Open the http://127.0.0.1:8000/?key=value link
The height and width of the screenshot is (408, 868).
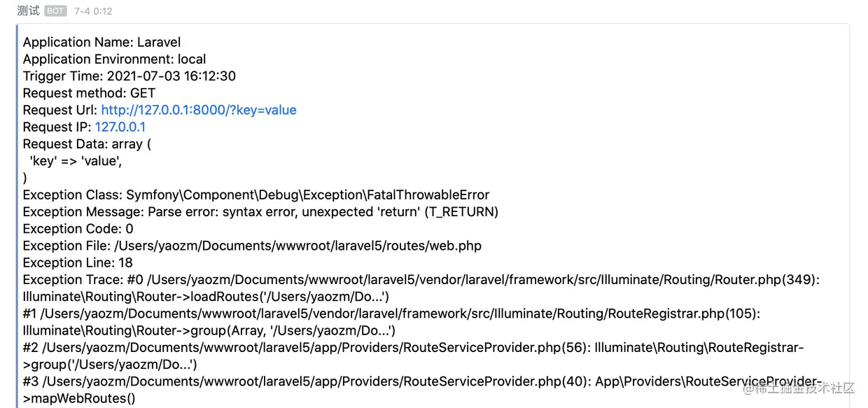tap(199, 110)
